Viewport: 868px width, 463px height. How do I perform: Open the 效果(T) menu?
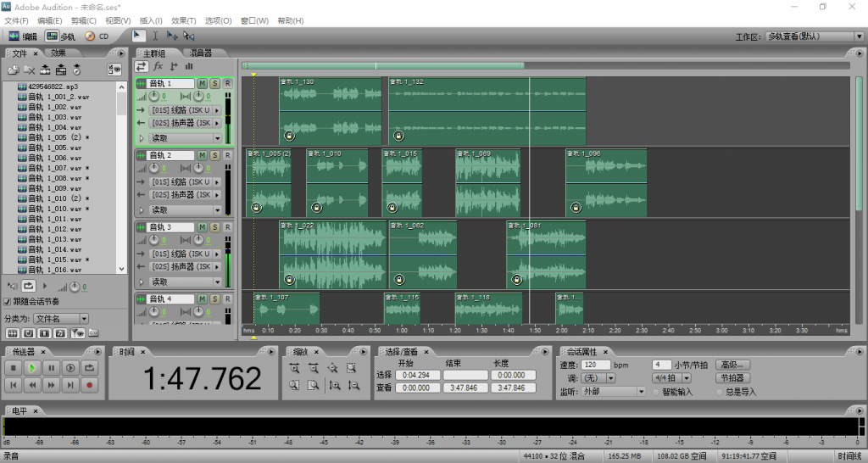(x=184, y=20)
